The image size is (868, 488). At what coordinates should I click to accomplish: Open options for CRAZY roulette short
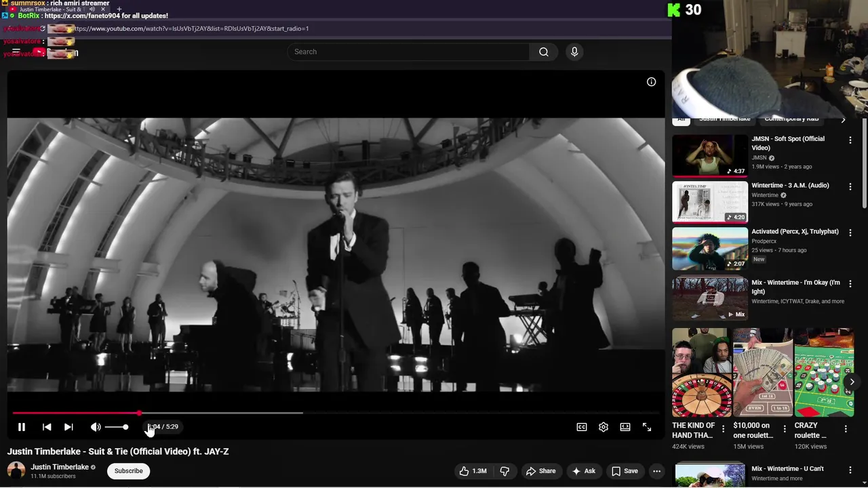(x=846, y=429)
